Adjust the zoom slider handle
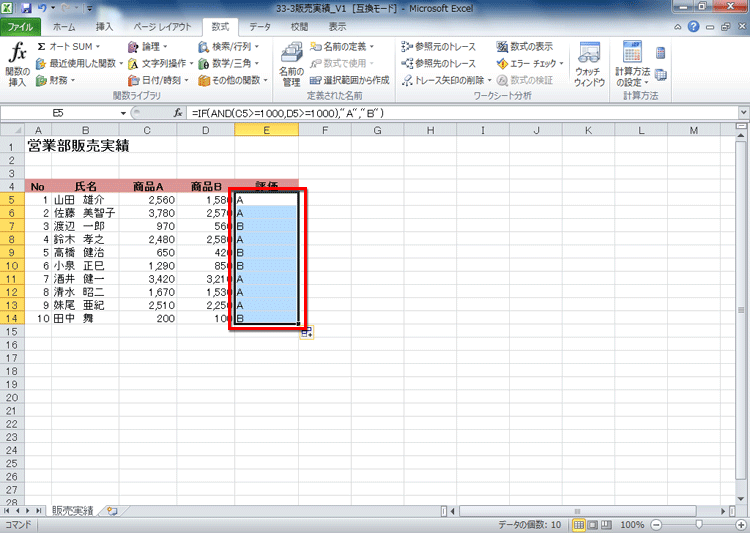Viewport: 750px width, 533px height. pos(699,525)
